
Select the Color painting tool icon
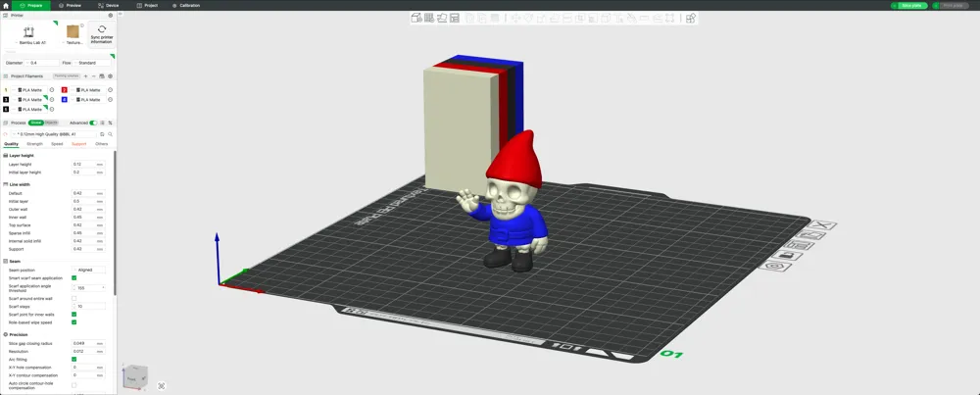(631, 18)
